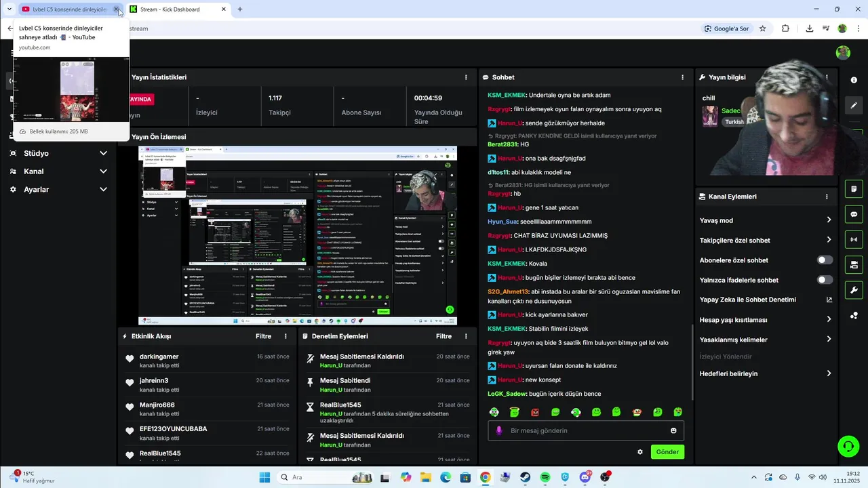Insert the red angry emote
This screenshot has width=868, height=488.
[x=535, y=412]
